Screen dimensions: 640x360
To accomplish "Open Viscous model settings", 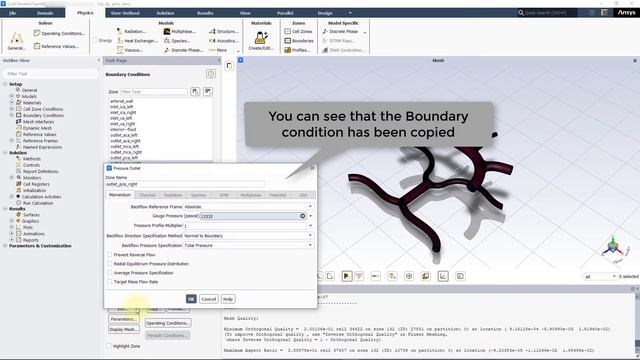I will (x=130, y=50).
